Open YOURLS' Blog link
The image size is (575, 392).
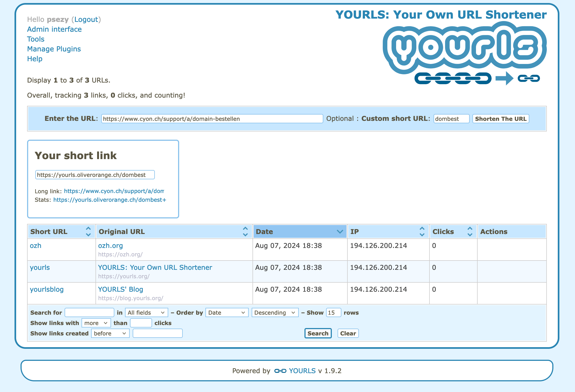[x=121, y=289]
